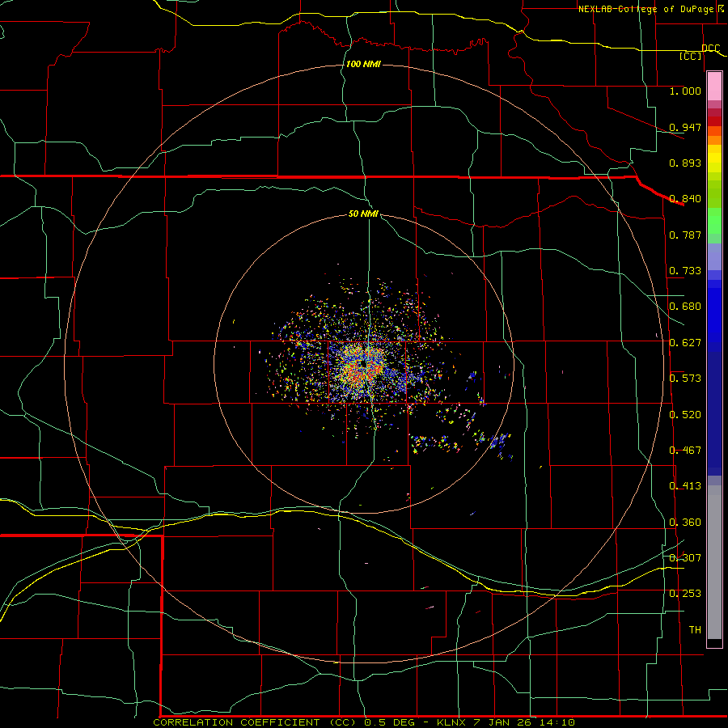Image resolution: width=728 pixels, height=728 pixels.
Task: Click the 0.5 DEG elevation text
Action: tap(390, 722)
